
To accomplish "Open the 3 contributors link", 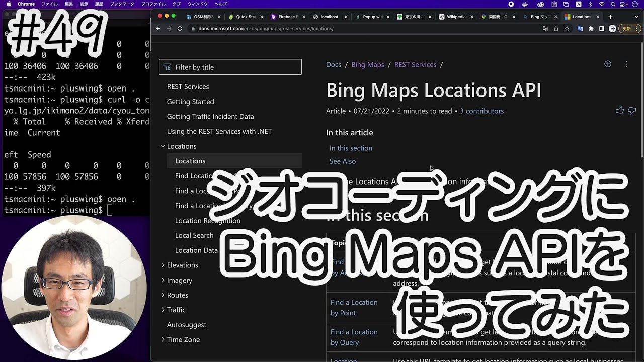I will click(x=481, y=111).
